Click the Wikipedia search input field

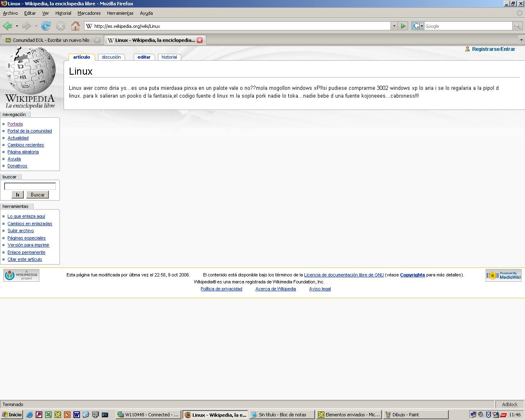30,186
